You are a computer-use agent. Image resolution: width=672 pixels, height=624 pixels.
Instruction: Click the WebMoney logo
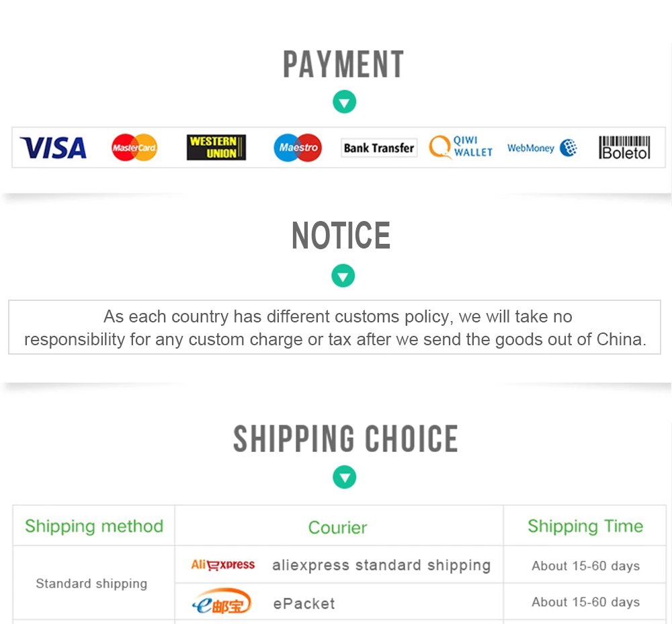tap(542, 148)
